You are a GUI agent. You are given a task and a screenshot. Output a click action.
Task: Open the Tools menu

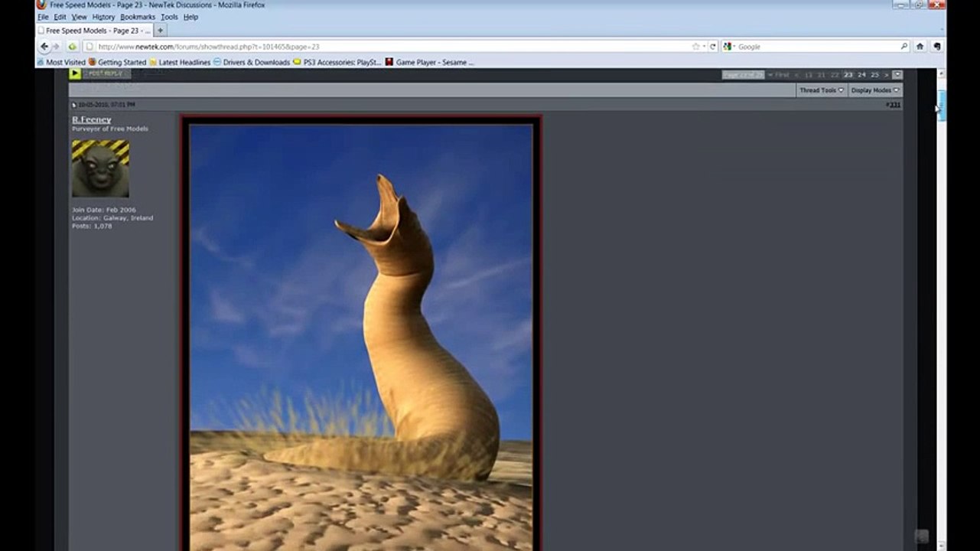coord(169,17)
